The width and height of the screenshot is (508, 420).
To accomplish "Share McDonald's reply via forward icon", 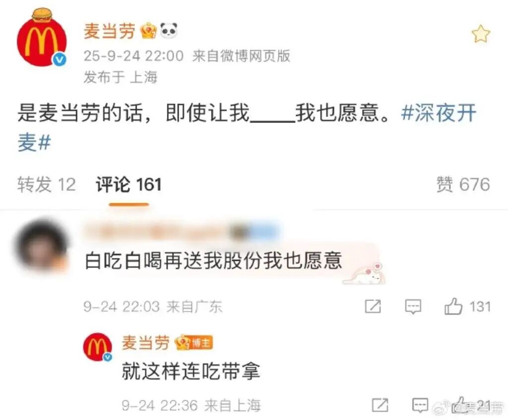I will coord(380,405).
